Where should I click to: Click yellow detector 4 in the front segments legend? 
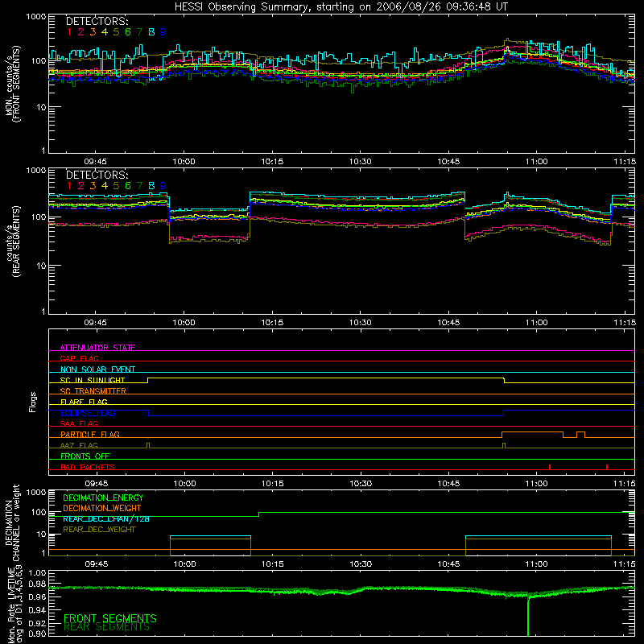[x=105, y=32]
